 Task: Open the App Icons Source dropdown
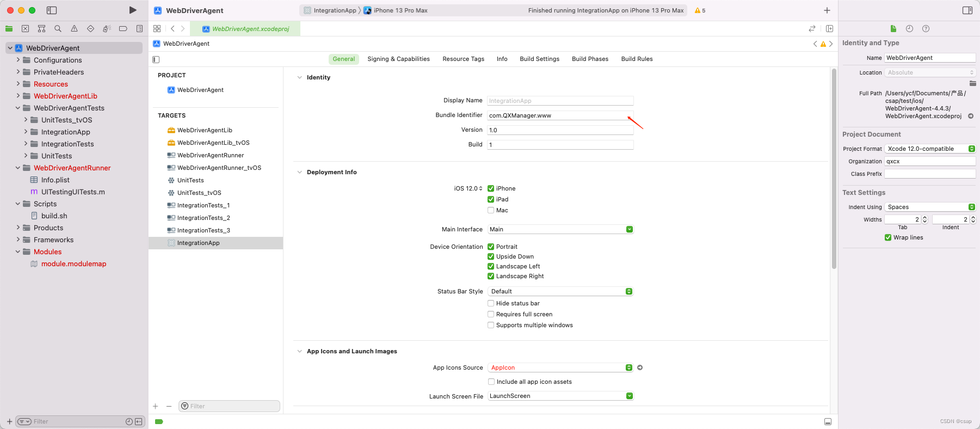pos(560,367)
